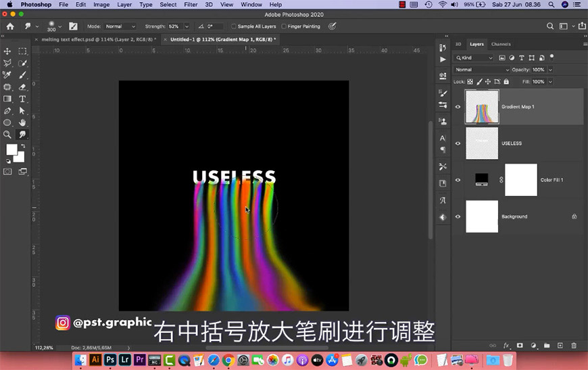Create a new layer group
This screenshot has height=370, width=588.
547,345
